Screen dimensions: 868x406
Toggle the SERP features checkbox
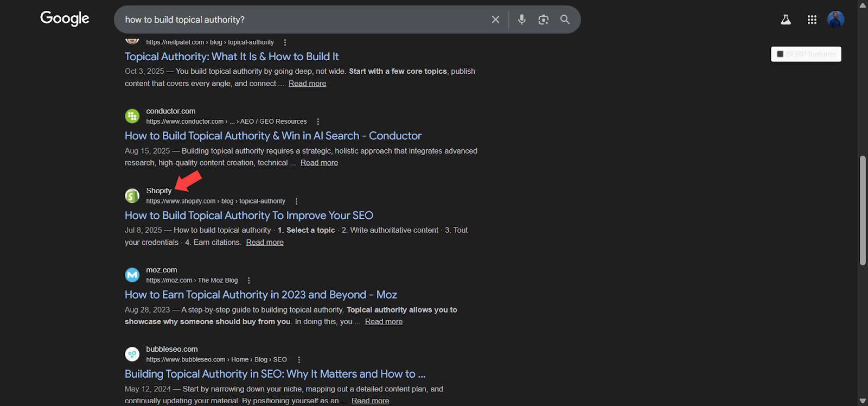pos(780,54)
